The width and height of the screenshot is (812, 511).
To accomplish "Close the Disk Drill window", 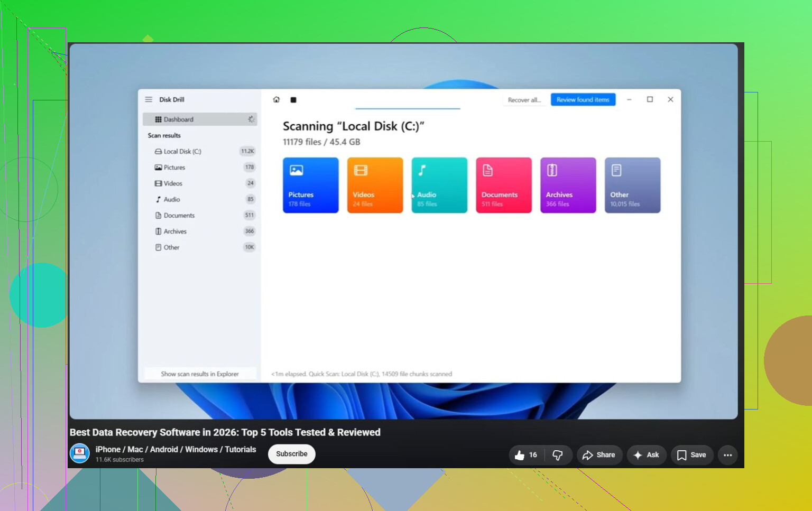I will tap(670, 99).
